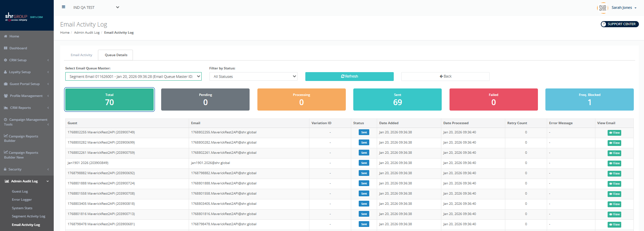The height and width of the screenshot is (231, 644).
Task: View email for guest 203900708
Action: tap(614, 194)
